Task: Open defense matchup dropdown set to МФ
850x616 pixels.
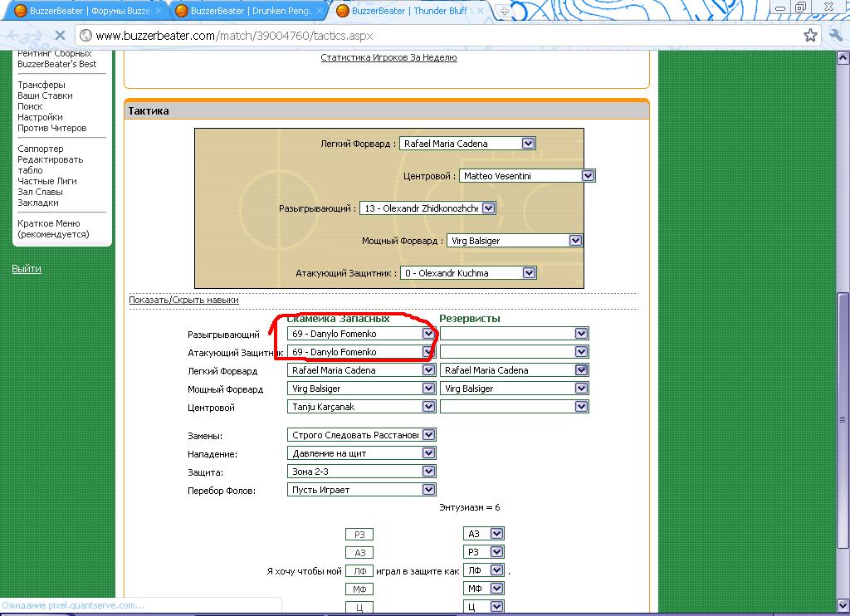Action: coord(484,589)
